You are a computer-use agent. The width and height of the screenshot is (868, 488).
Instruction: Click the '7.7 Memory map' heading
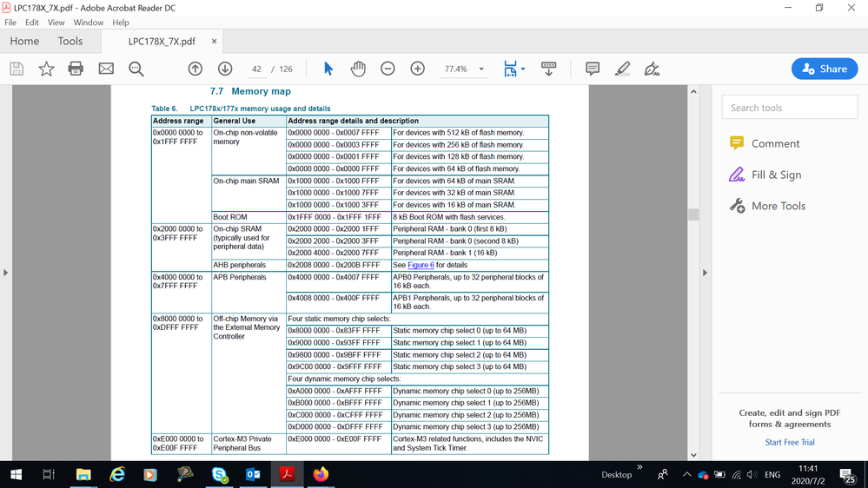[x=250, y=91]
